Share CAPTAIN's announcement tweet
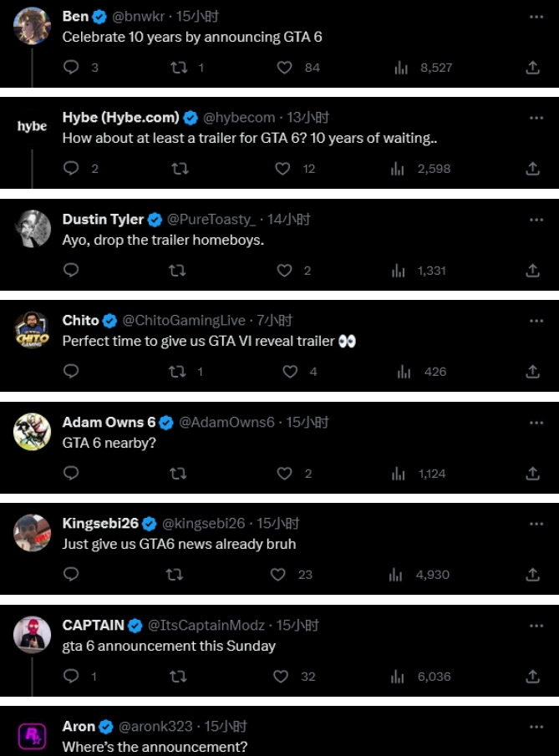Screen dimensions: 559x756 (532, 677)
